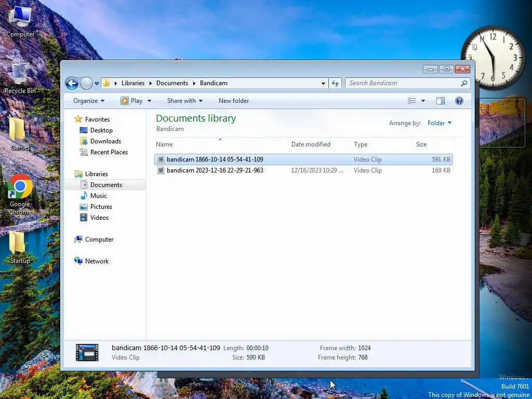Focus the Search Bandicam field
This screenshot has width=532, height=399.
coord(407,83)
